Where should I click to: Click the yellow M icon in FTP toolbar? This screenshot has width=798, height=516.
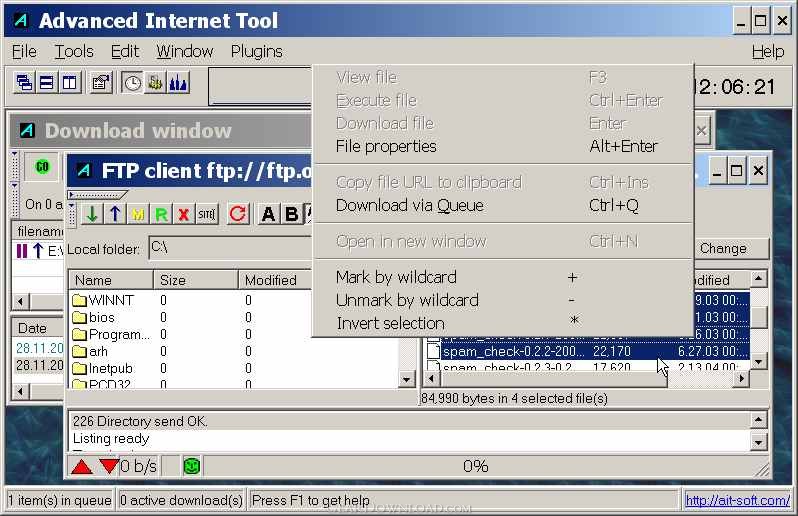[x=138, y=213]
